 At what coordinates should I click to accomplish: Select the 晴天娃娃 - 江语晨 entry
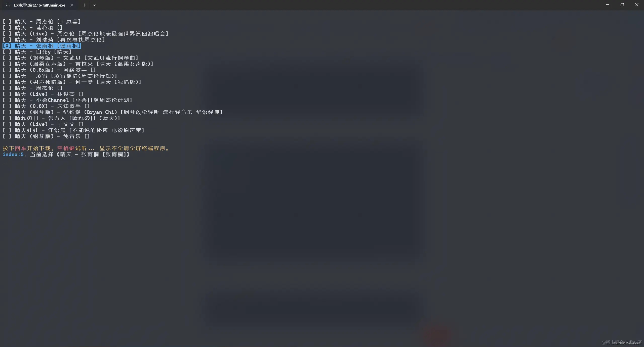coord(73,130)
